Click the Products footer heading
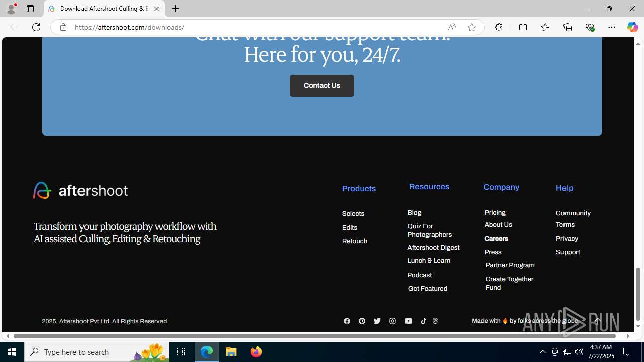This screenshot has height=362, width=644. coord(359,189)
